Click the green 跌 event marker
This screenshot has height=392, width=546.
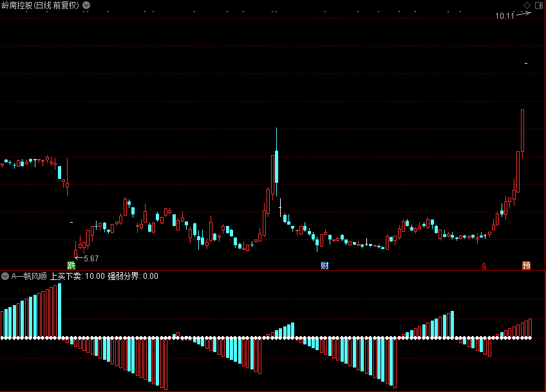click(71, 266)
